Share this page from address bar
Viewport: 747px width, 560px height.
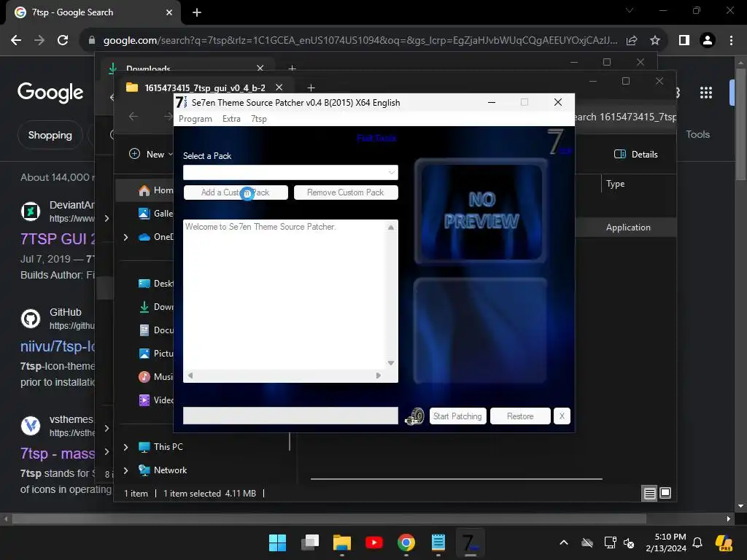tap(632, 41)
